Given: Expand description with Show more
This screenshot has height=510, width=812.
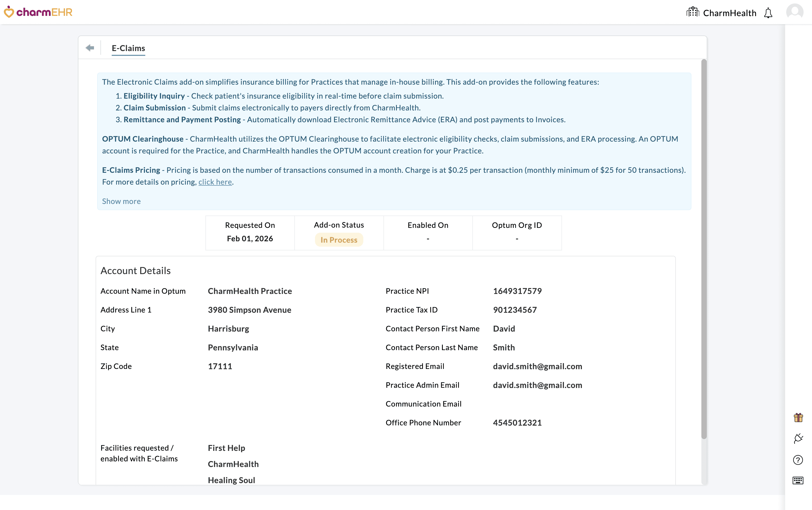Looking at the screenshot, I should click(x=121, y=201).
